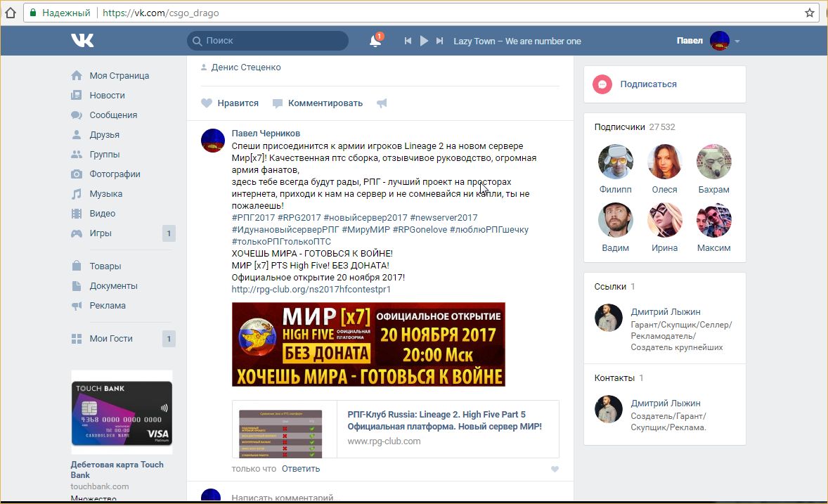The height and width of the screenshot is (504, 828).
Task: Go to the previous track
Action: coord(408,41)
